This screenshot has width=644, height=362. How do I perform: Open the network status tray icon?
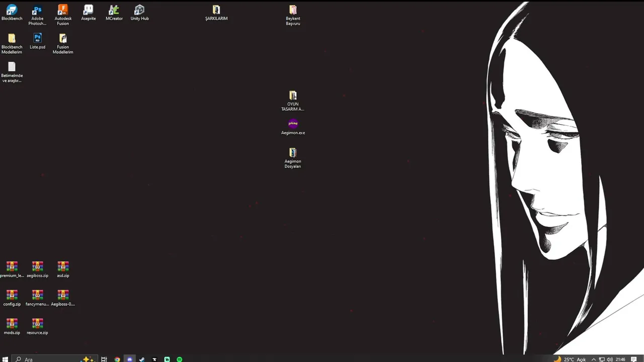[602, 359]
